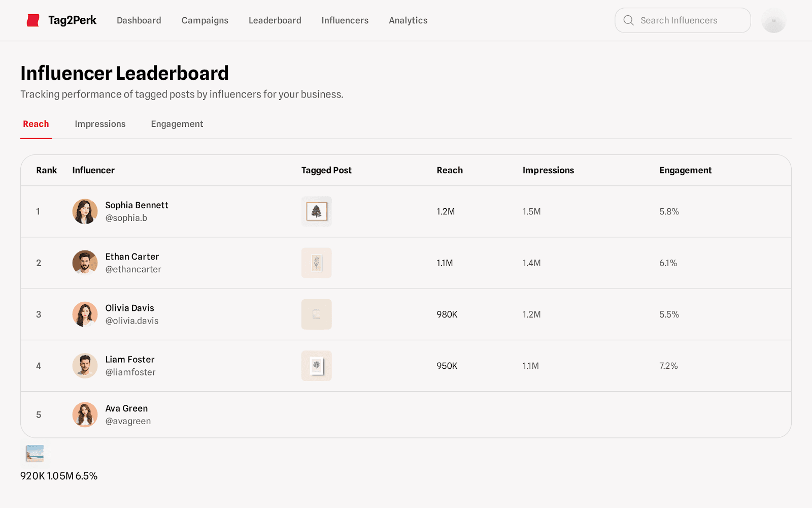Click the name Liam Foster

point(130,359)
